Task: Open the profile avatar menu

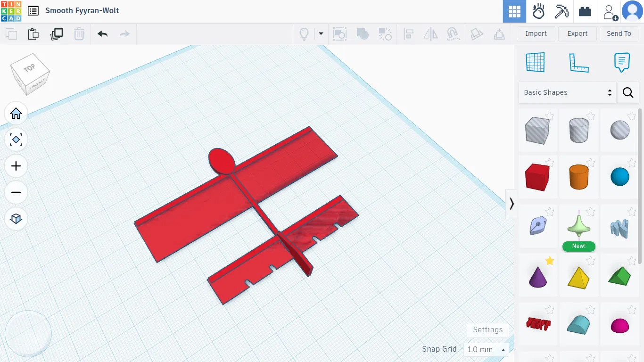Action: (632, 11)
